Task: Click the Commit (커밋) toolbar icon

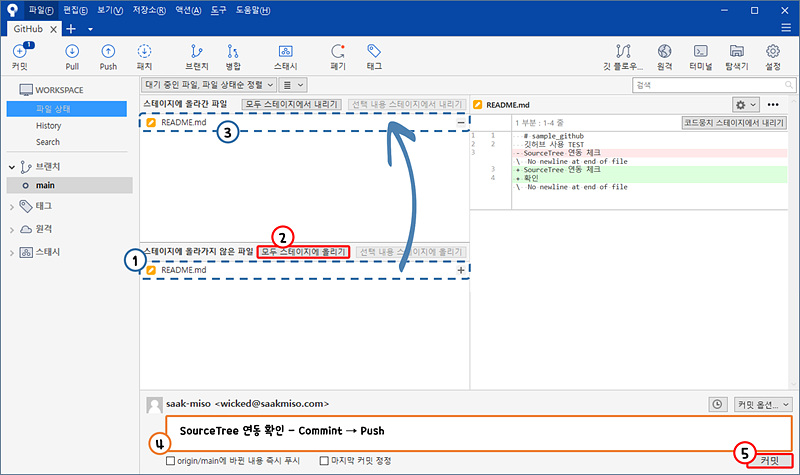Action: (x=20, y=56)
